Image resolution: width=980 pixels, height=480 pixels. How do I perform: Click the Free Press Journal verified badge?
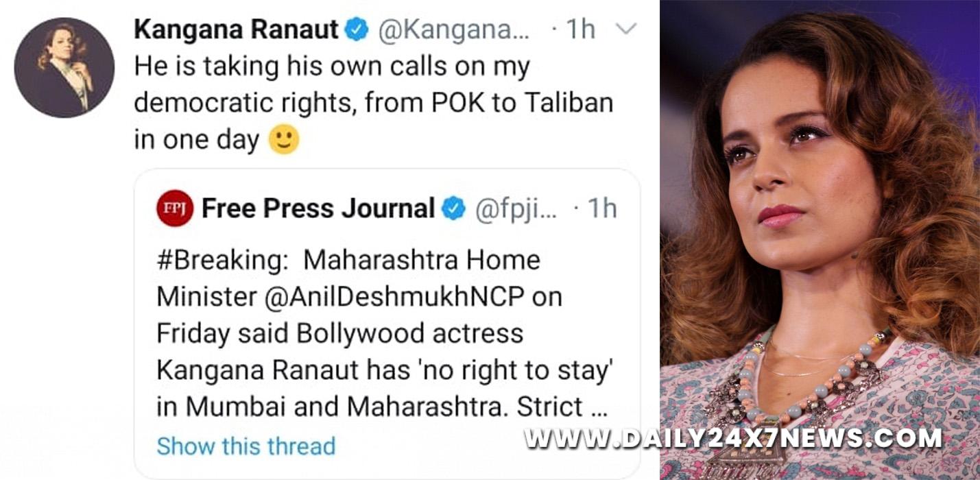pyautogui.click(x=453, y=209)
